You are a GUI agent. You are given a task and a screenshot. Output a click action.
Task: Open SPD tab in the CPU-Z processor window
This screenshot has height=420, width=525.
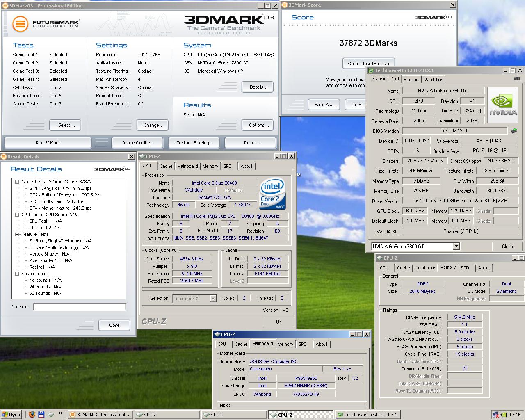pos(227,166)
